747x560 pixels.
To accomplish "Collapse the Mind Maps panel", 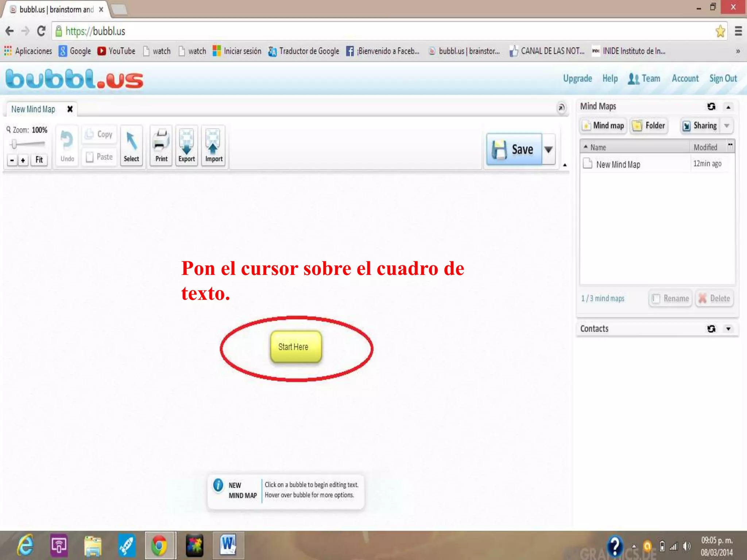I will (728, 107).
